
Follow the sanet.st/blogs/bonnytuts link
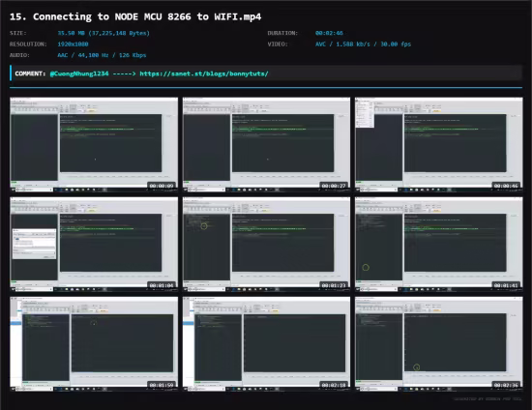[204, 73]
